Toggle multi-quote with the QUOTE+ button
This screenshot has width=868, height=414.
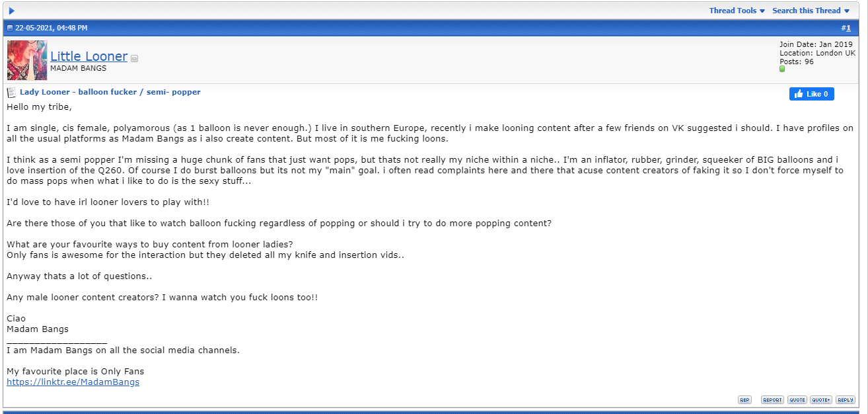[x=821, y=399]
